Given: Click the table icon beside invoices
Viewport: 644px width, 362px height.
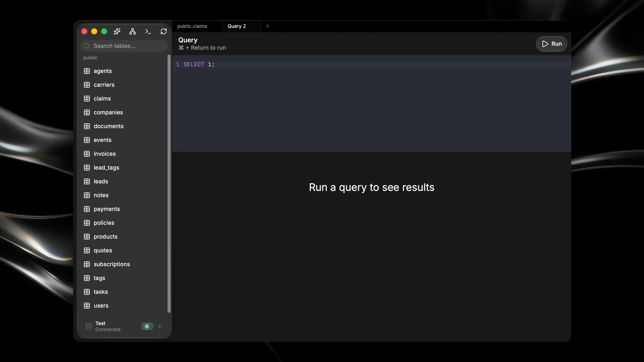Looking at the screenshot, I should tap(87, 154).
